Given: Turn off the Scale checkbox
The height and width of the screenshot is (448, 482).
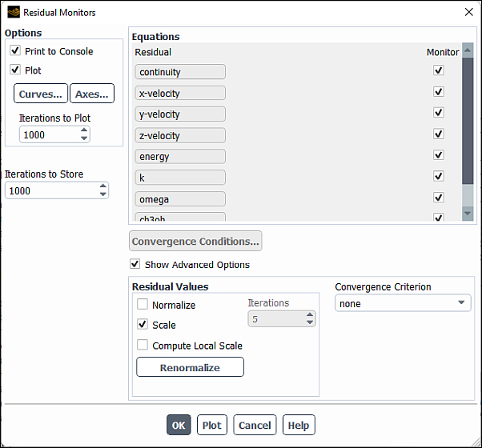Looking at the screenshot, I should coord(143,325).
